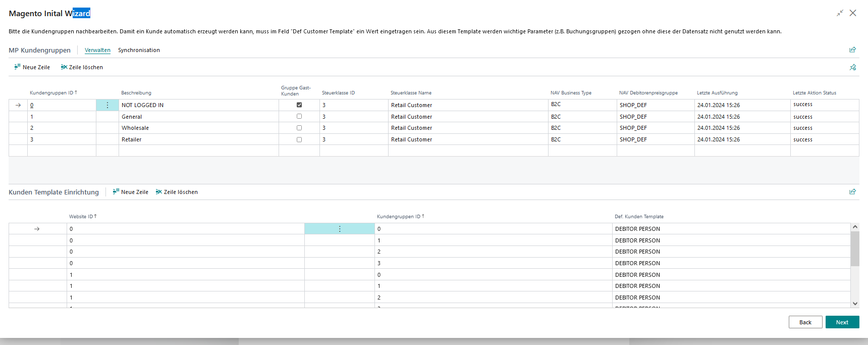
Task: Click General description cell
Action: click(x=199, y=117)
